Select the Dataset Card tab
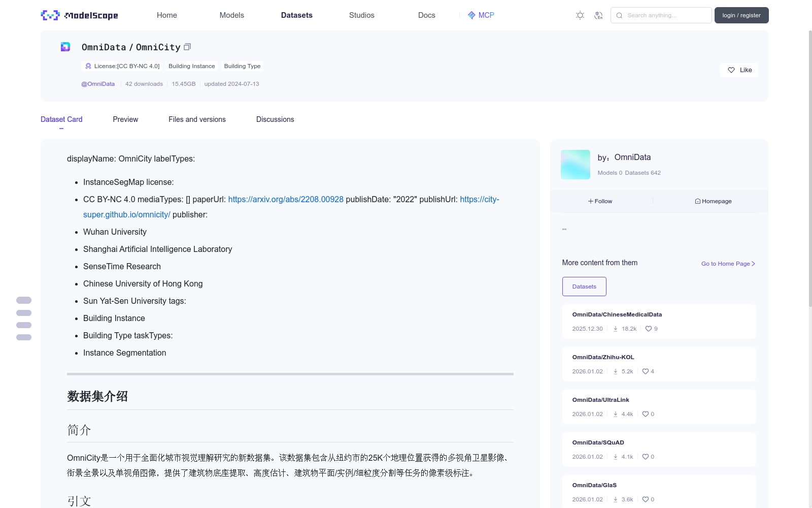The height and width of the screenshot is (508, 812). [61, 119]
